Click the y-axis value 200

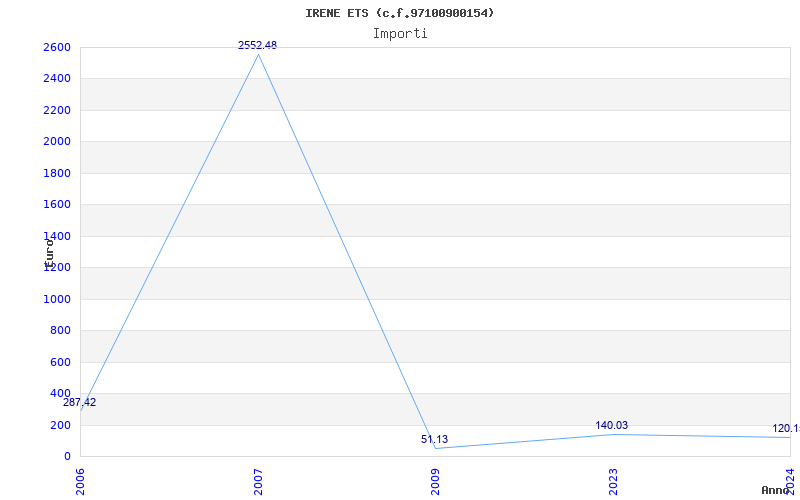pyautogui.click(x=60, y=426)
